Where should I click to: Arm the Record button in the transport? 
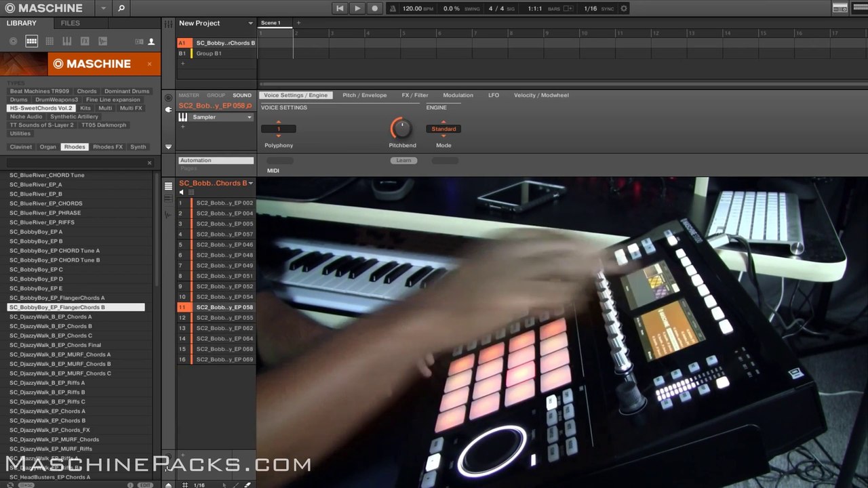point(375,8)
